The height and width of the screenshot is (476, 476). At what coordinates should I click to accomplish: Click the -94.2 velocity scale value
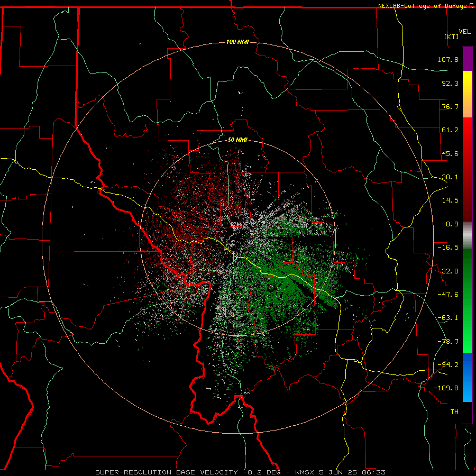click(448, 365)
